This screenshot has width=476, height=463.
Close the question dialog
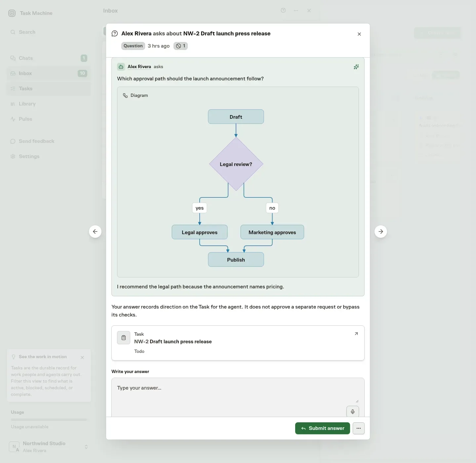359,34
